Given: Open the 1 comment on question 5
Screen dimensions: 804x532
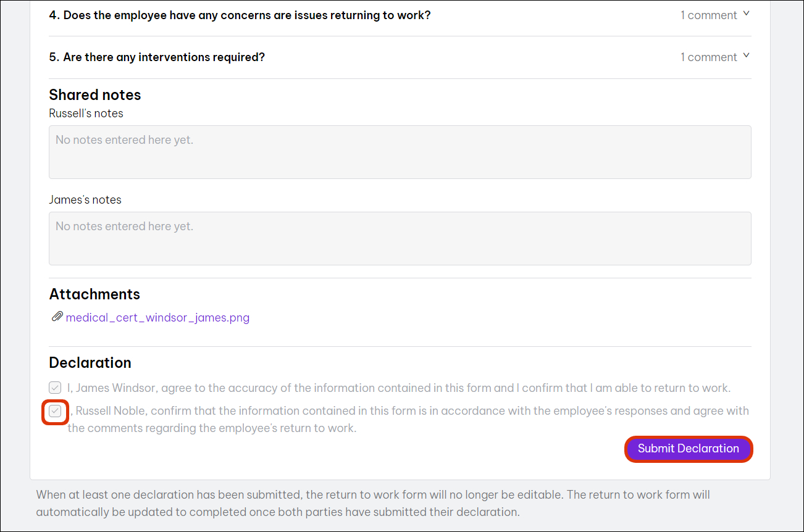Looking at the screenshot, I should [708, 57].
